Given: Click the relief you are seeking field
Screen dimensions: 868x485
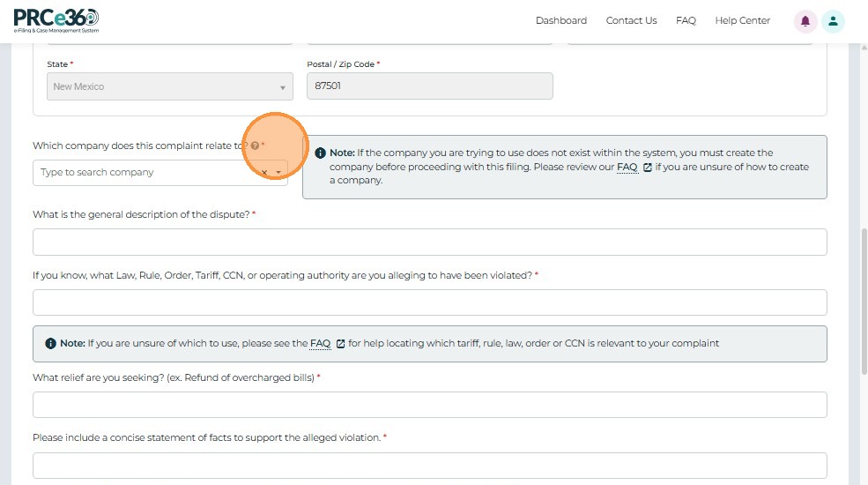Looking at the screenshot, I should [x=429, y=405].
